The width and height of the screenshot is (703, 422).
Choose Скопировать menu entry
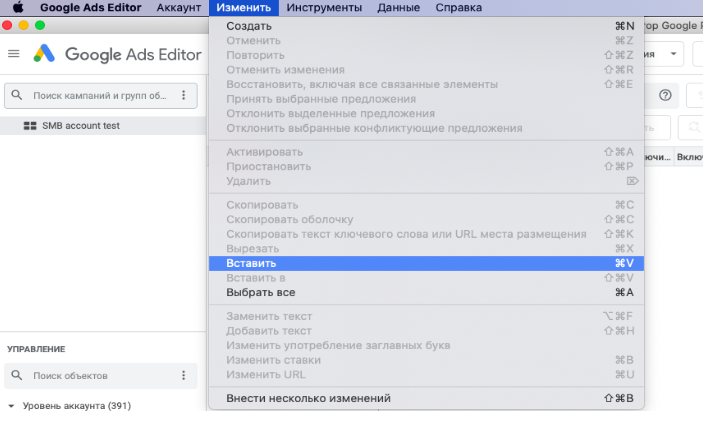click(x=426, y=205)
